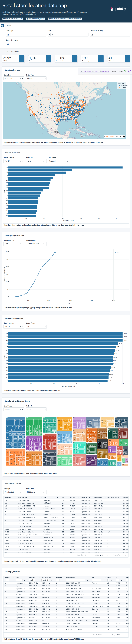Open the Errors tab in dev tools
Viewport: 132px width, 644px height.
pos(95,71)
